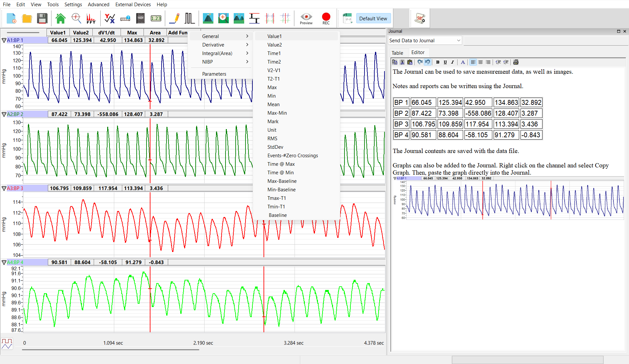Screen dimensions: 629x364
Task: Toggle italic formatting in Journal editor
Action: coord(453,62)
